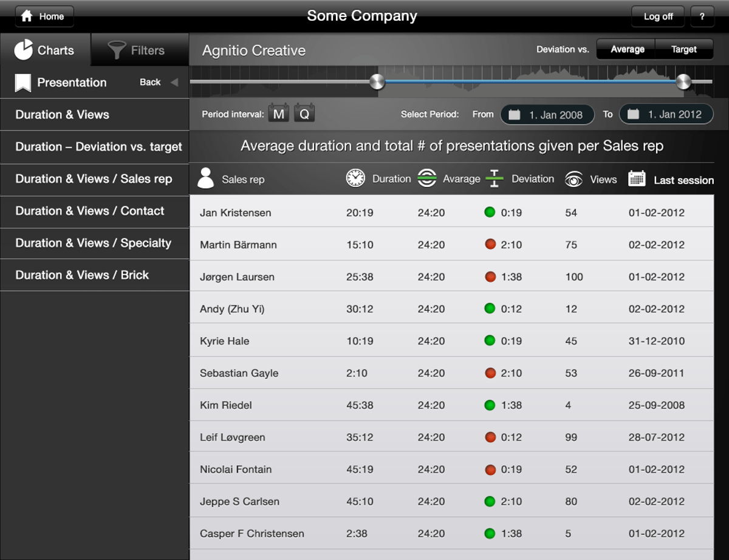This screenshot has height=560, width=729.
Task: Click the Log off button
Action: tap(657, 16)
